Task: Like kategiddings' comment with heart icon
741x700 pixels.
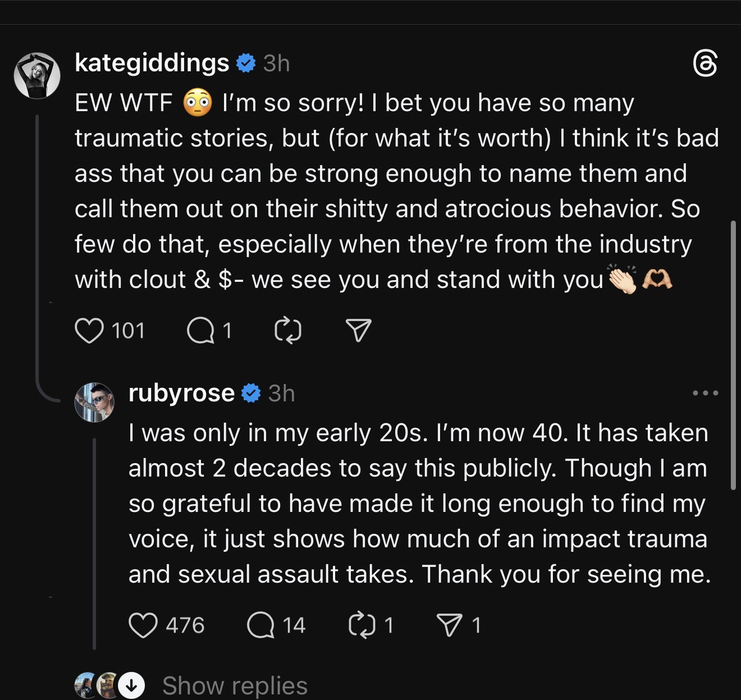Action: click(89, 331)
